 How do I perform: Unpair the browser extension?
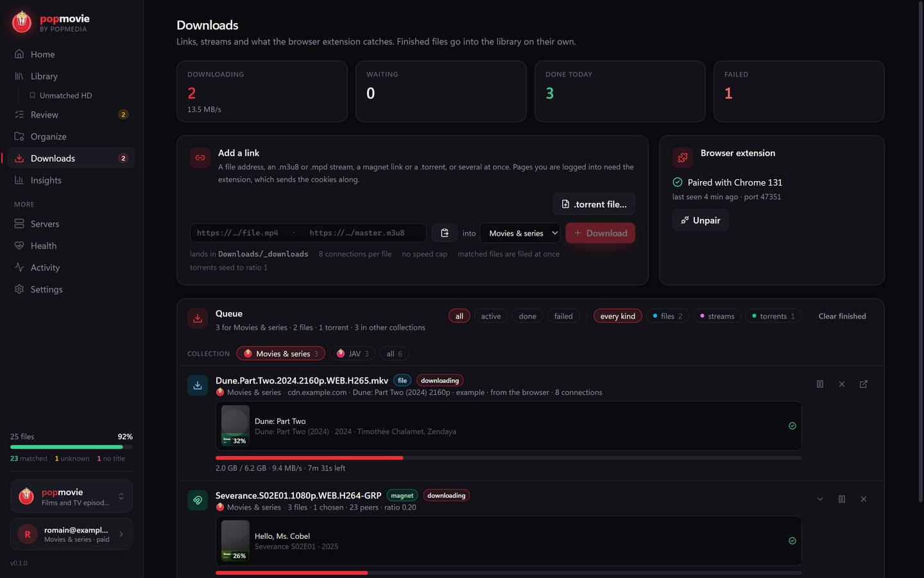700,220
